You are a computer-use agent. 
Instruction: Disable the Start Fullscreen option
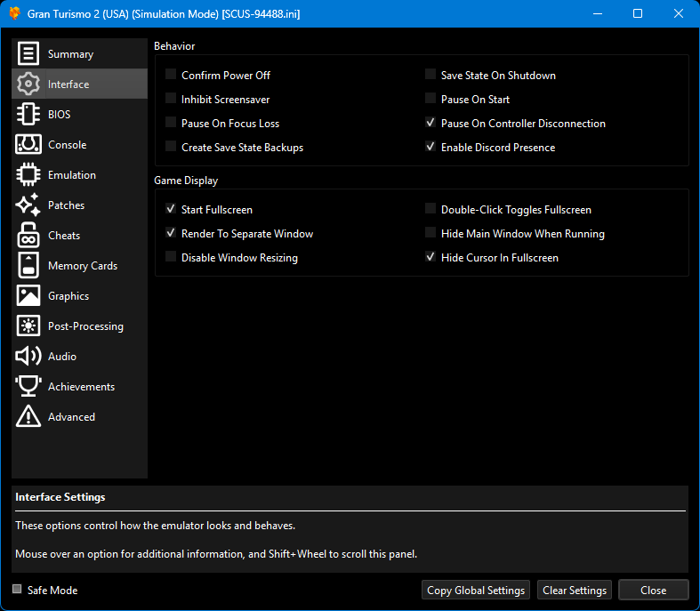click(x=171, y=210)
